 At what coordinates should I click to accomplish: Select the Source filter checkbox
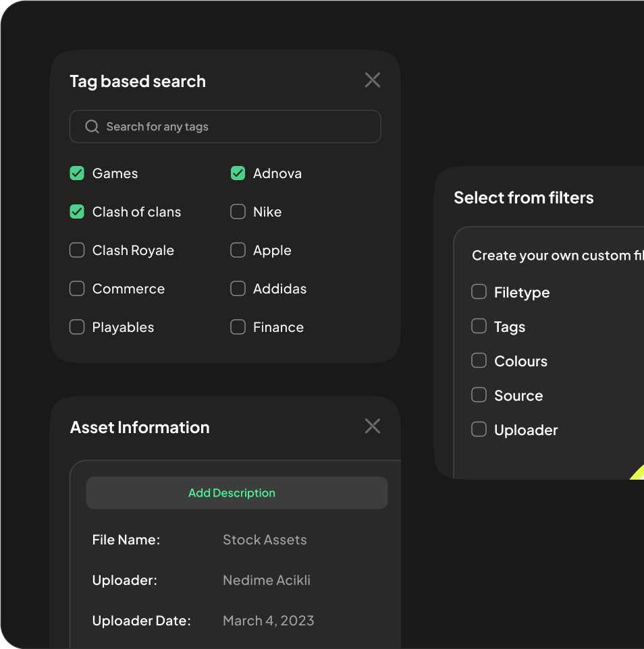pyautogui.click(x=479, y=395)
